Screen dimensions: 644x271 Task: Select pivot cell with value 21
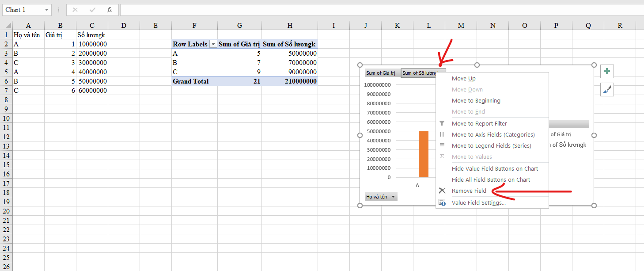point(239,81)
